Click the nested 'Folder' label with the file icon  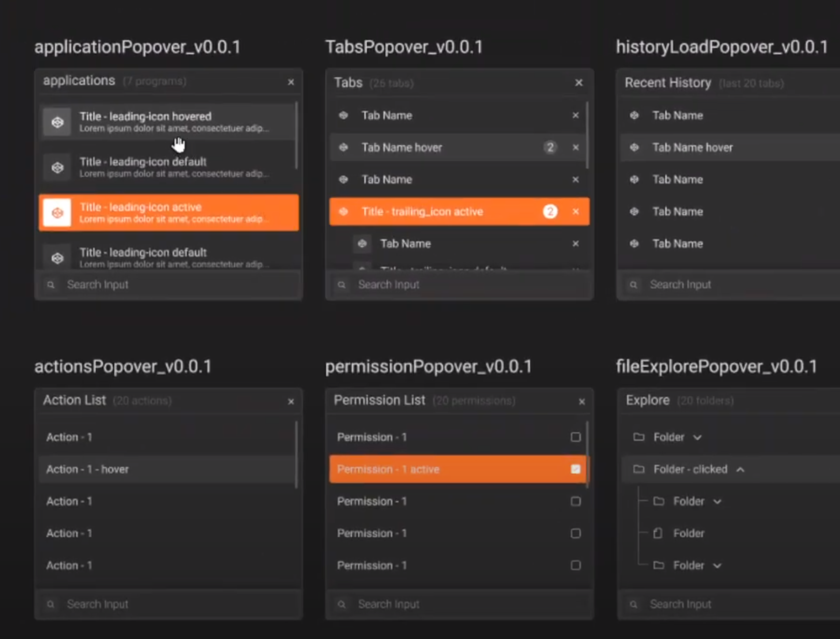[x=689, y=533]
